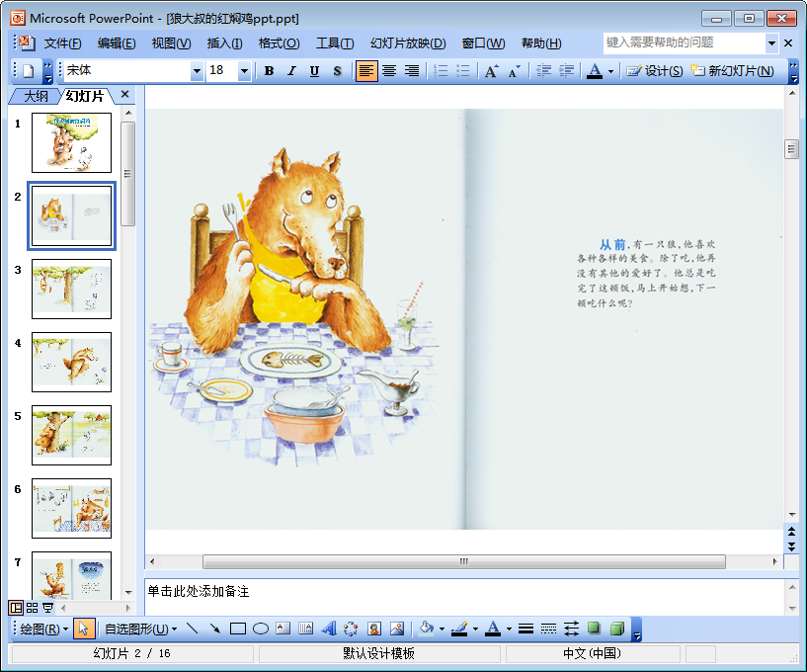807x672 pixels.
Task: Decrease indent level
Action: tap(543, 70)
